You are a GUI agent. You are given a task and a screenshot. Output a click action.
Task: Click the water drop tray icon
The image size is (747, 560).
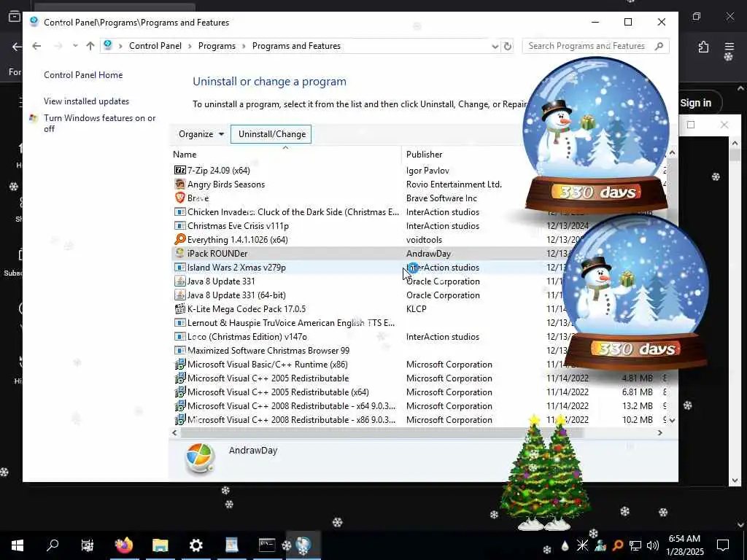565,545
